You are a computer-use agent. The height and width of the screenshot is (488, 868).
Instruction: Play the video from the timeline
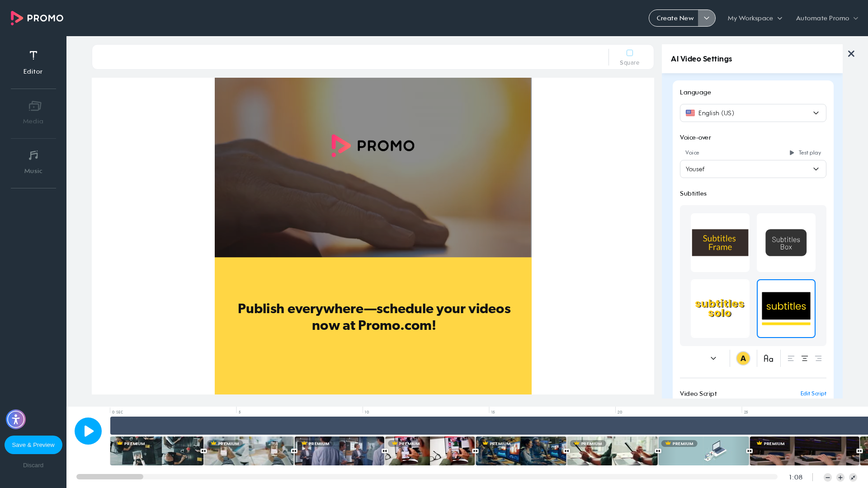coord(88,431)
